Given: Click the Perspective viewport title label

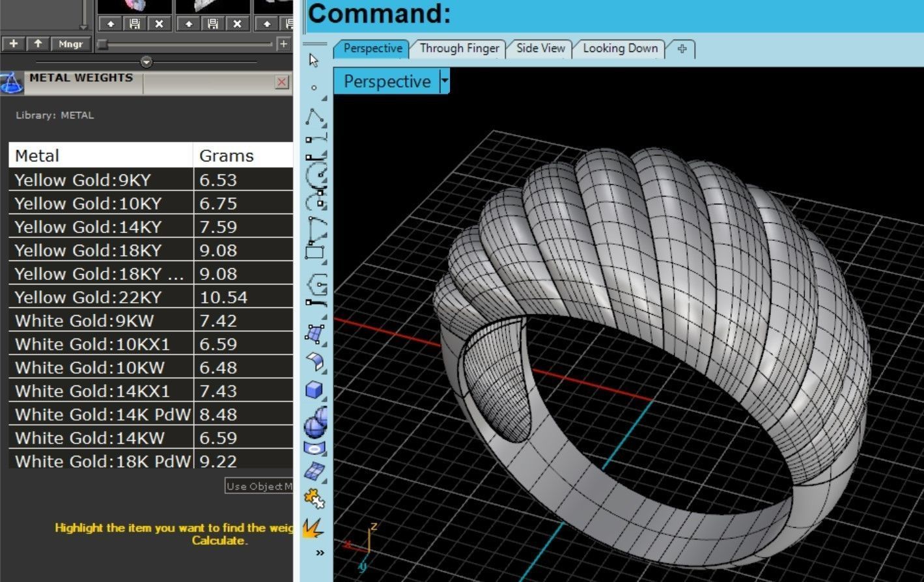Looking at the screenshot, I should (387, 81).
